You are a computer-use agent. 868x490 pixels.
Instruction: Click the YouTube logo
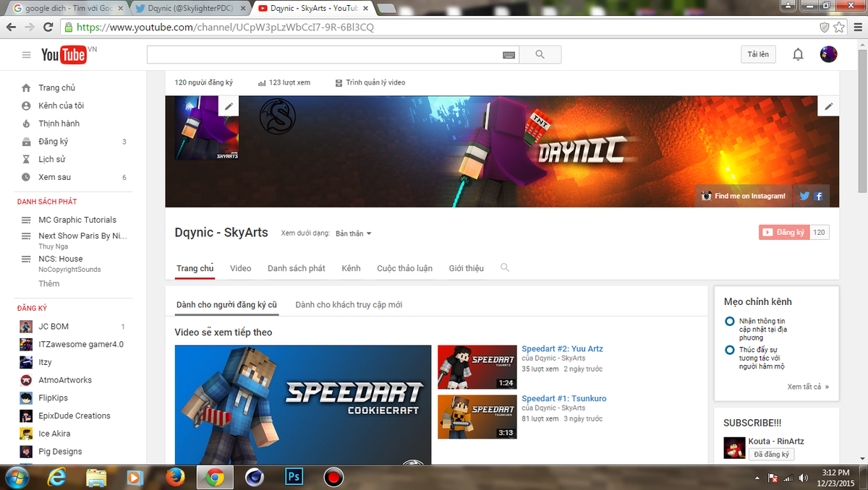[64, 55]
